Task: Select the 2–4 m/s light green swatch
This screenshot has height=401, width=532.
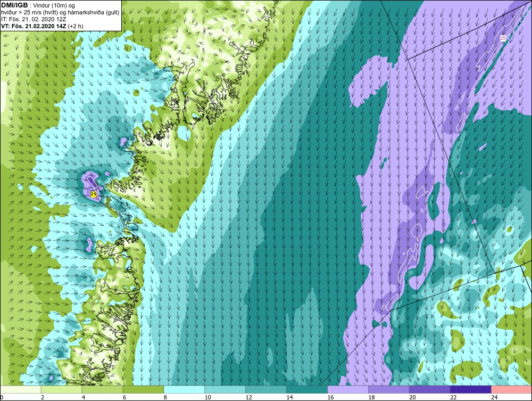Action: (x=61, y=389)
